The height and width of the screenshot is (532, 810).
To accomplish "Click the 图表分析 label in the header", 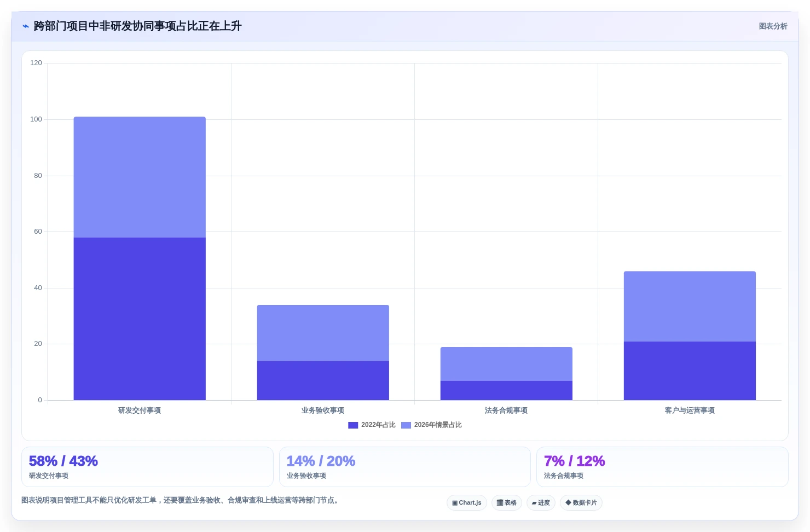I will [x=773, y=26].
